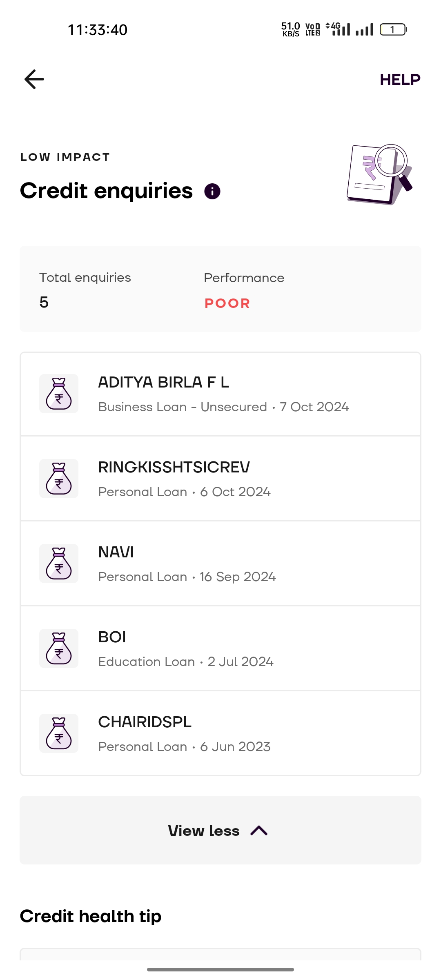Viewport: 441px width, 980px height.
Task: Tap the NAVI loan money bag icon
Action: [x=59, y=563]
